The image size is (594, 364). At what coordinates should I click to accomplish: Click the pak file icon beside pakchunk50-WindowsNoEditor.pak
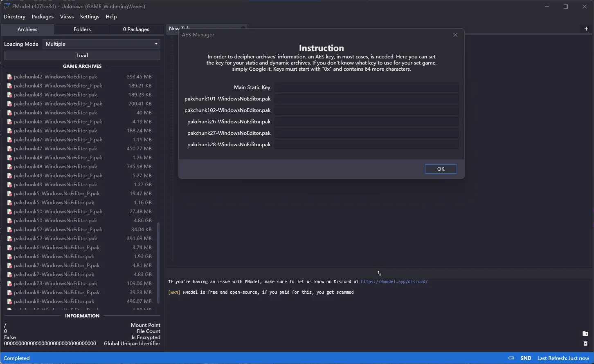click(9, 221)
